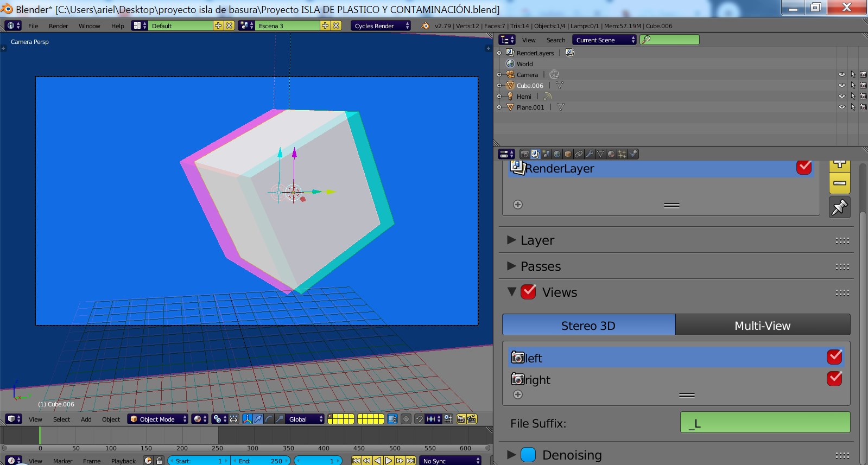This screenshot has width=868, height=465.
Task: Select the Stereo 3D tab
Action: click(x=588, y=326)
